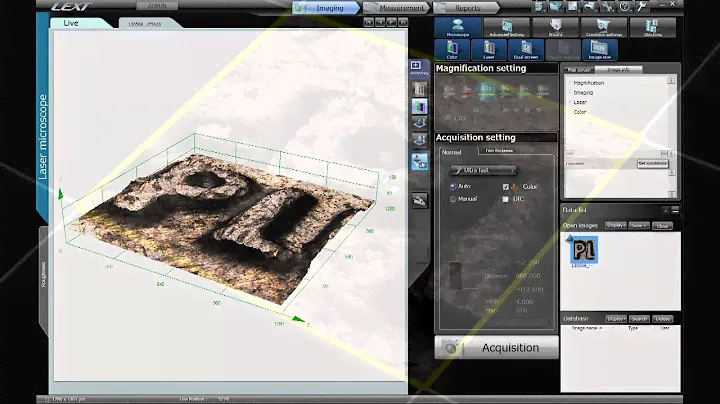Switch to Dual screen view icon
Image resolution: width=720 pixels, height=404 pixels.
coord(525,50)
